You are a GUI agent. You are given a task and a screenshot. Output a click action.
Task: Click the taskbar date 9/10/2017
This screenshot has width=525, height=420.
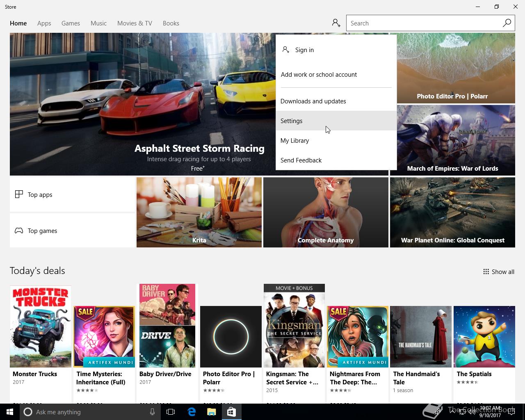(490, 415)
